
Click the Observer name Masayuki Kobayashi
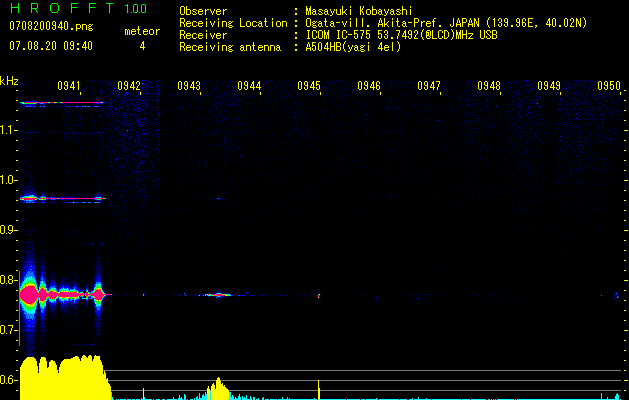tap(359, 11)
